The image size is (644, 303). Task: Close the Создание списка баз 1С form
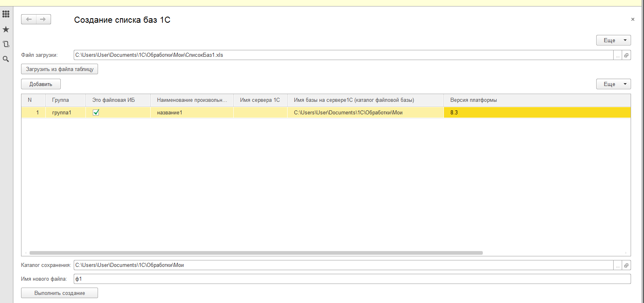(x=633, y=19)
